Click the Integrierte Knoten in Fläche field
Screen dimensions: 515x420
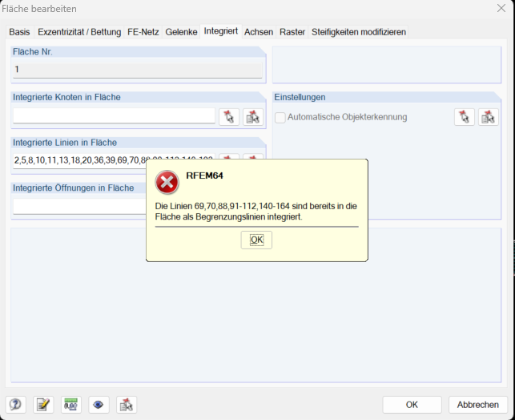[114, 115]
